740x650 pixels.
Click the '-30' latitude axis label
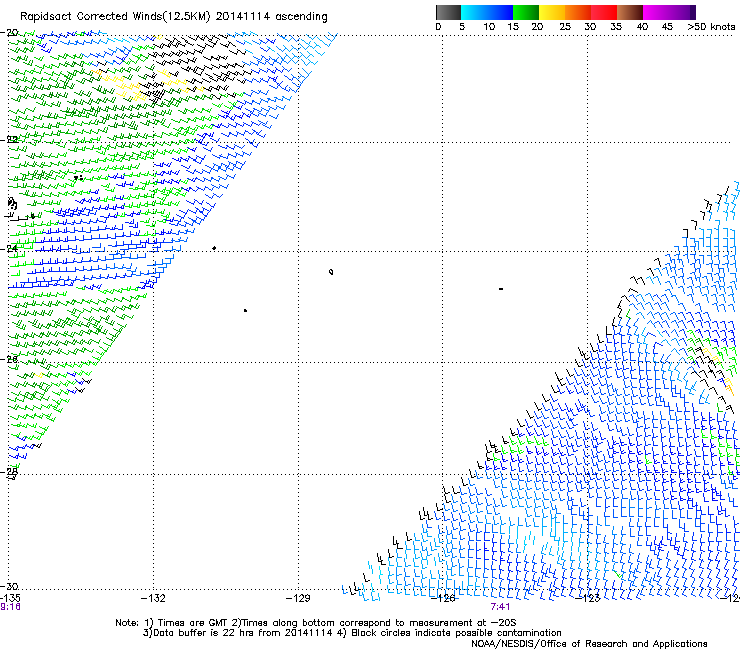point(9,586)
